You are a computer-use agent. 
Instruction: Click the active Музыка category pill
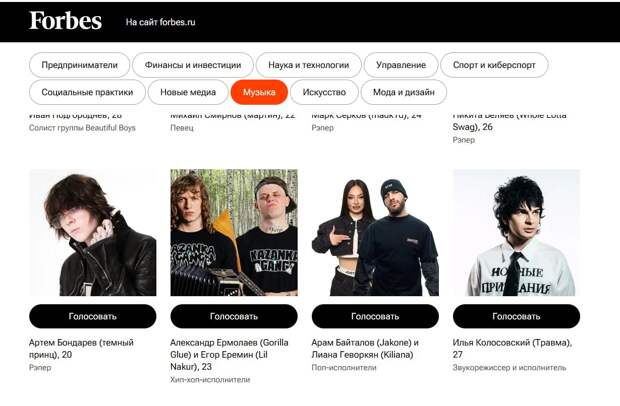pyautogui.click(x=259, y=92)
